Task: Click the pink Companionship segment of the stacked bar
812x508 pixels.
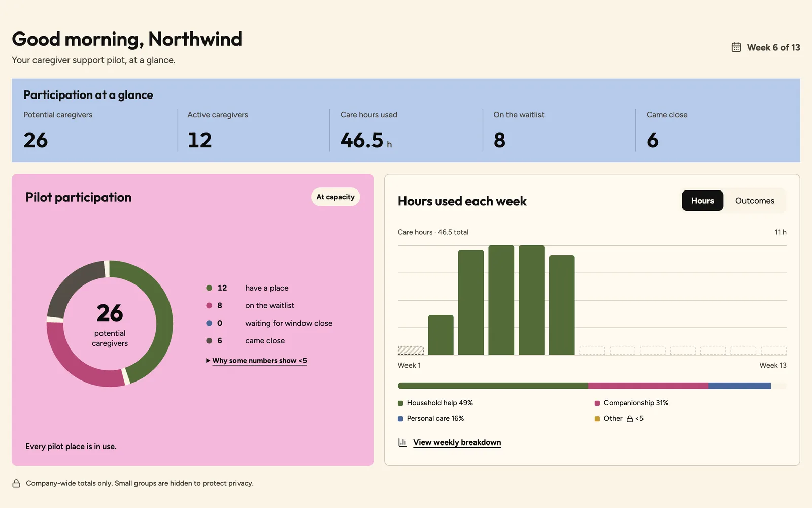Action: (x=648, y=386)
